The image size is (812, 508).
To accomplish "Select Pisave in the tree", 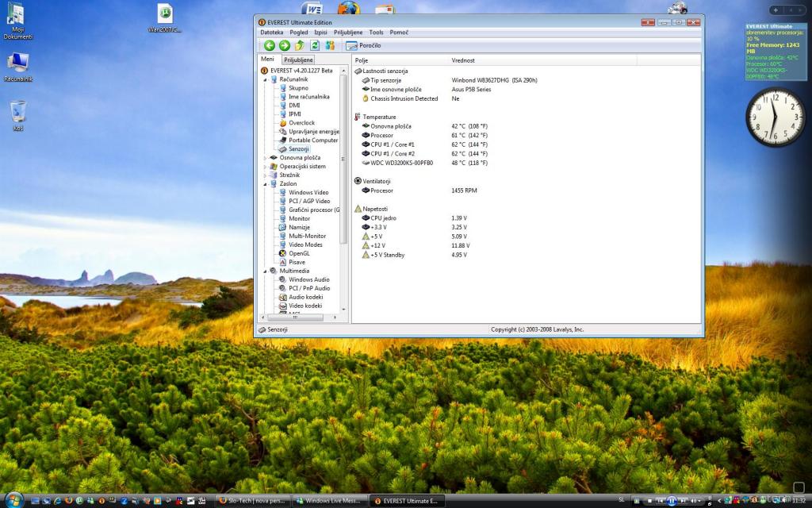I will [293, 263].
